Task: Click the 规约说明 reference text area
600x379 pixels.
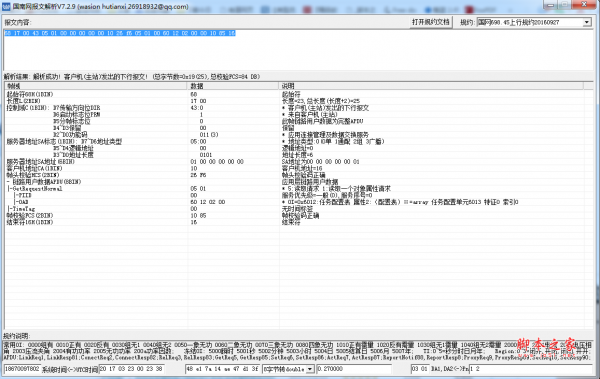Action: pyautogui.click(x=298, y=351)
